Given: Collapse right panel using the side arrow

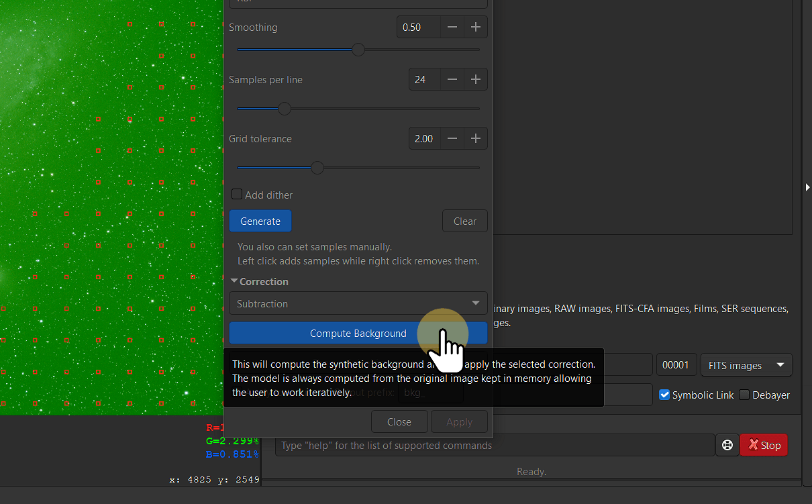Looking at the screenshot, I should click(807, 187).
